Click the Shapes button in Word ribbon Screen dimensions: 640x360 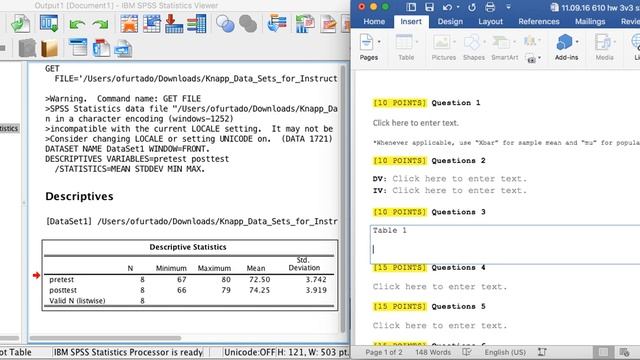pyautogui.click(x=473, y=47)
